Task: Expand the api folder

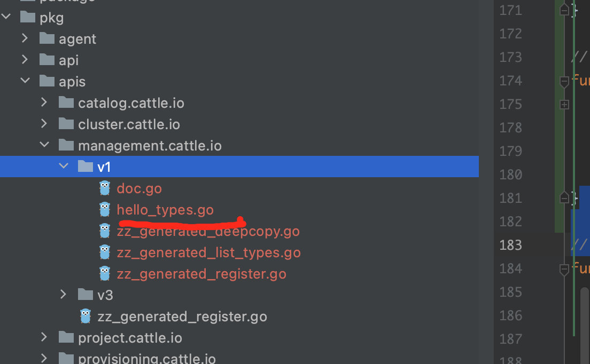Action: [x=25, y=60]
